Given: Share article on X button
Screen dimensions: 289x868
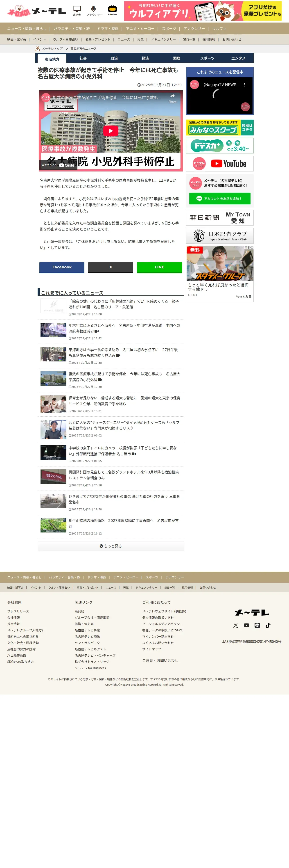Looking at the screenshot, I should (111, 267).
